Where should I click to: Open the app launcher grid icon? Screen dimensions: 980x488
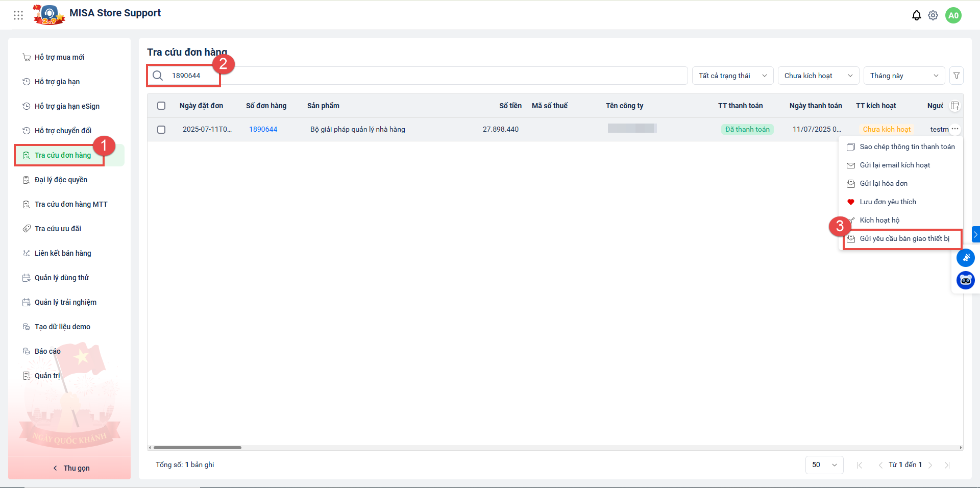[x=18, y=15]
